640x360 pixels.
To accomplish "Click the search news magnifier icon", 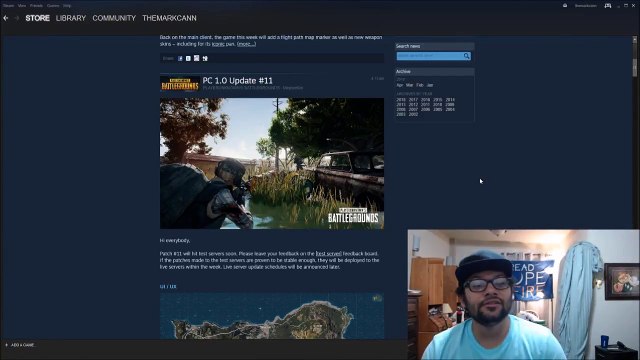I will tap(467, 56).
